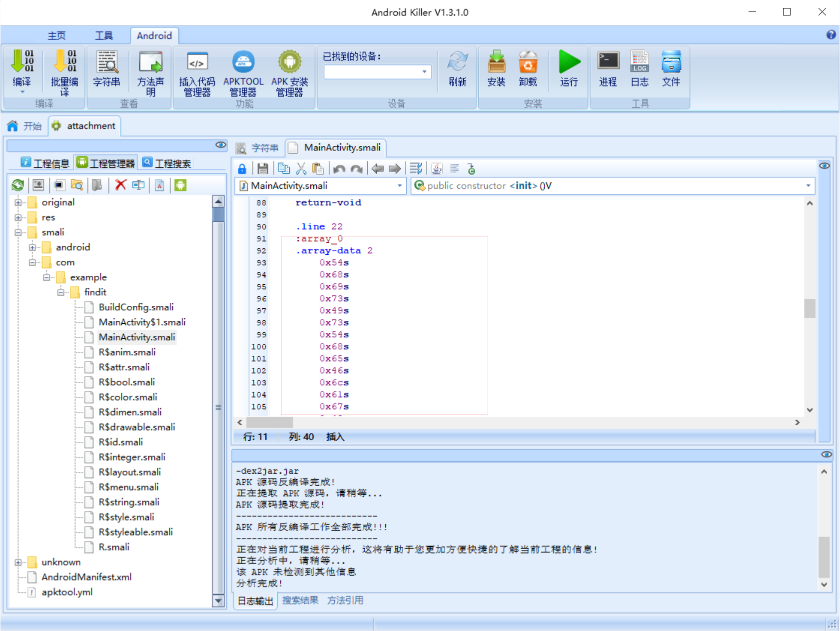Select R$string.smali in the tree

pyautogui.click(x=129, y=502)
